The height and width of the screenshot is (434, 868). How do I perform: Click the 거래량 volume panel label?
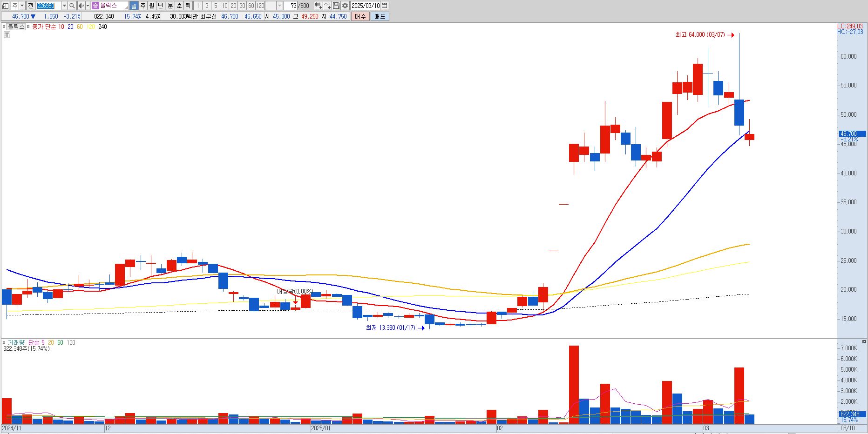(x=16, y=342)
